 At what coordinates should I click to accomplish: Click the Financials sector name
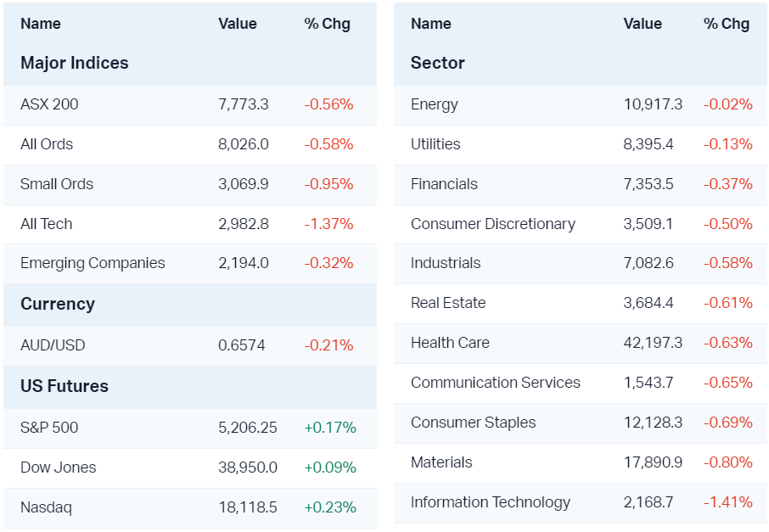[x=444, y=184]
